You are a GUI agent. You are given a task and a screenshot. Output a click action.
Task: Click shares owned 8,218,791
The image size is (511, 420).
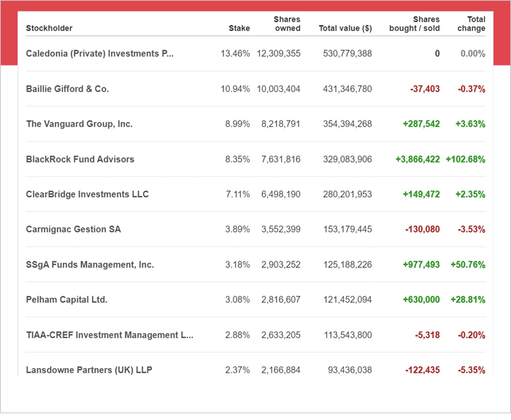(281, 125)
